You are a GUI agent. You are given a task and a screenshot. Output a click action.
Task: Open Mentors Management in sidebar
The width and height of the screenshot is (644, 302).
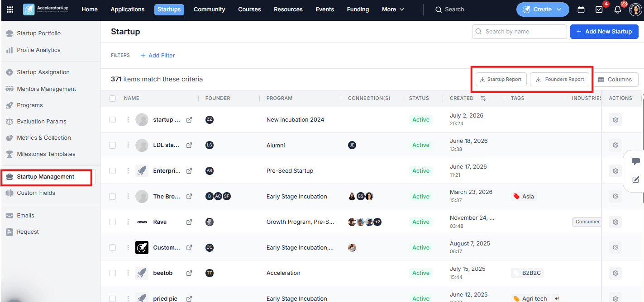coord(46,89)
